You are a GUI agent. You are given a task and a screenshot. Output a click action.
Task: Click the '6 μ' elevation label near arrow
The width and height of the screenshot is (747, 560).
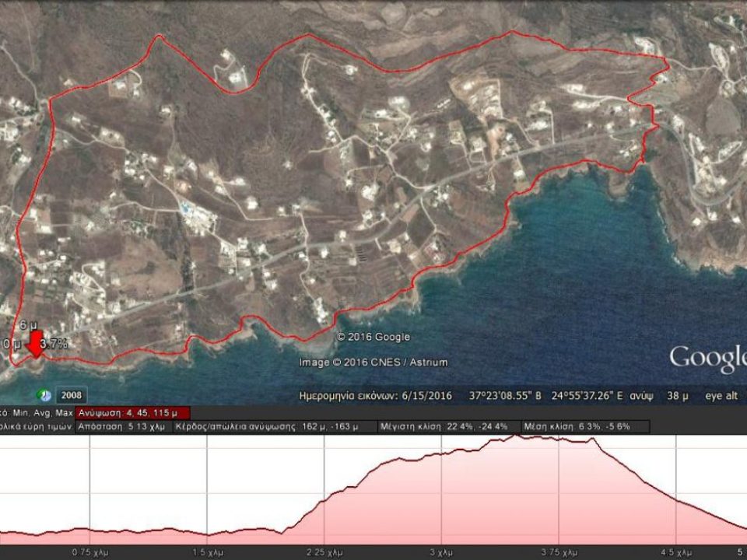pyautogui.click(x=29, y=326)
